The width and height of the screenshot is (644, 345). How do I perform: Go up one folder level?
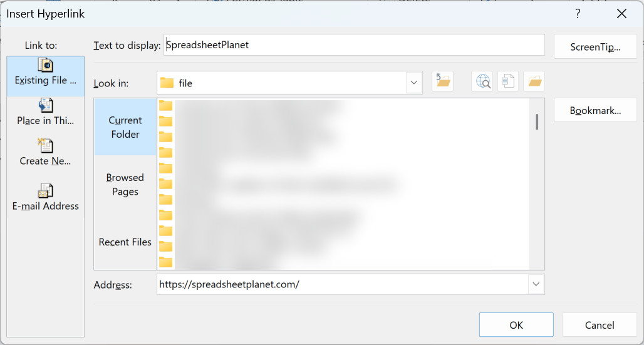(x=442, y=81)
